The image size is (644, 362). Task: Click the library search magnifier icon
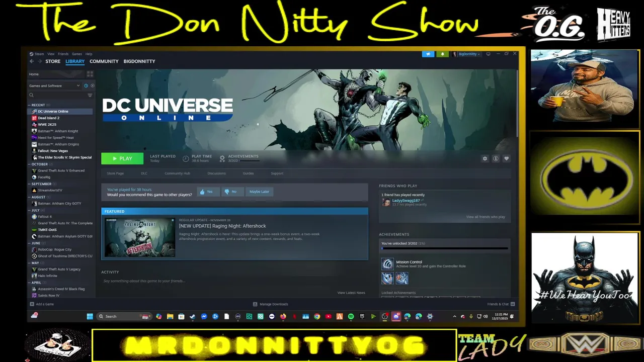click(x=31, y=95)
